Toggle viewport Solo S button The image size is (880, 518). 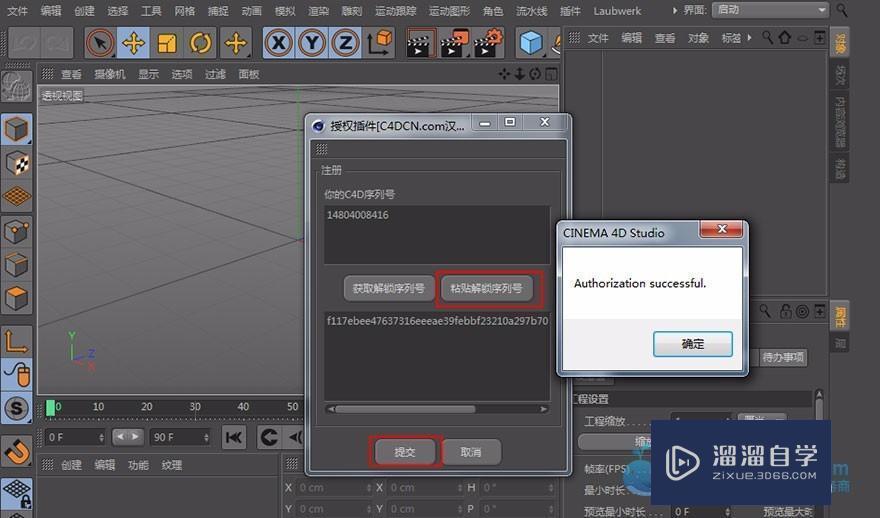[16, 408]
